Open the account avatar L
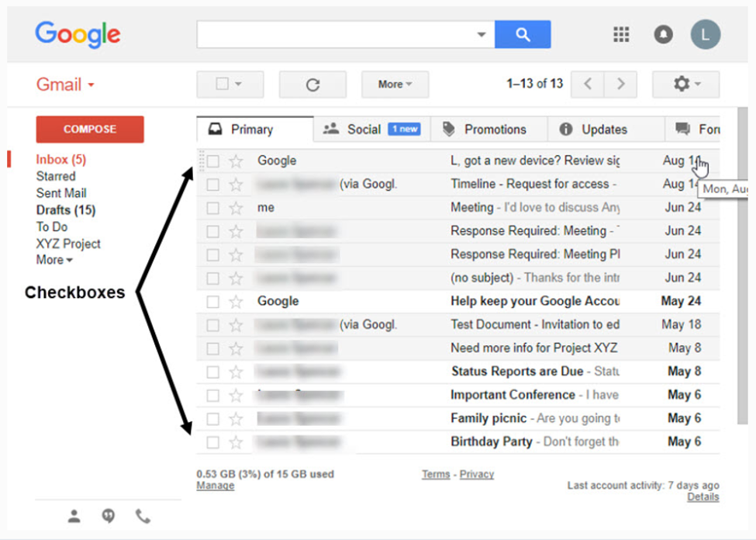Viewport: 756px width, 540px height. click(x=705, y=34)
